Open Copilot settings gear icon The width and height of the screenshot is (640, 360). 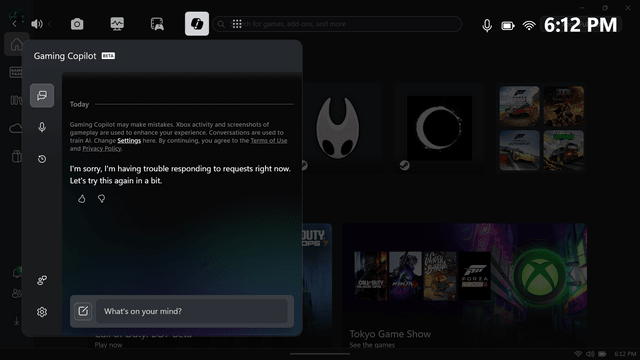click(42, 312)
